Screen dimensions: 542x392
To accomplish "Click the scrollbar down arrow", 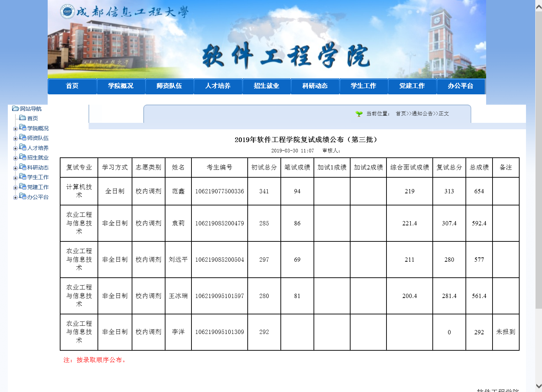I will [x=538, y=386].
